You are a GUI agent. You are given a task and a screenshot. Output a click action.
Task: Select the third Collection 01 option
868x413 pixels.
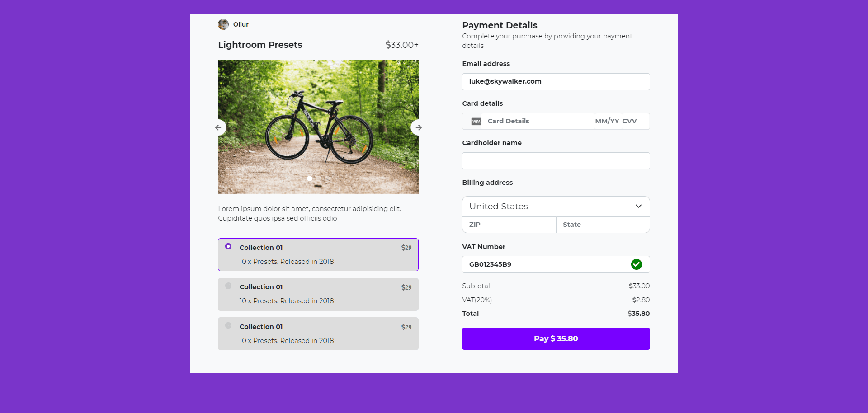pyautogui.click(x=228, y=325)
